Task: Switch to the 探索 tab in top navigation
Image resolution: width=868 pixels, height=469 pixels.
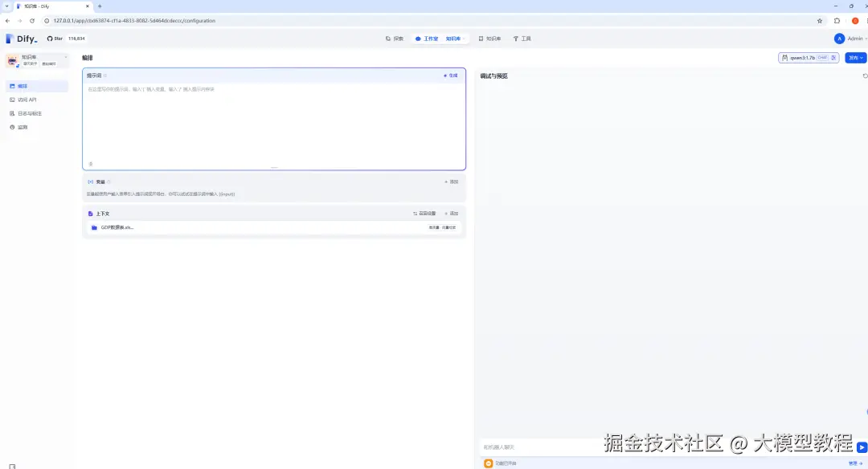Action: (x=394, y=39)
